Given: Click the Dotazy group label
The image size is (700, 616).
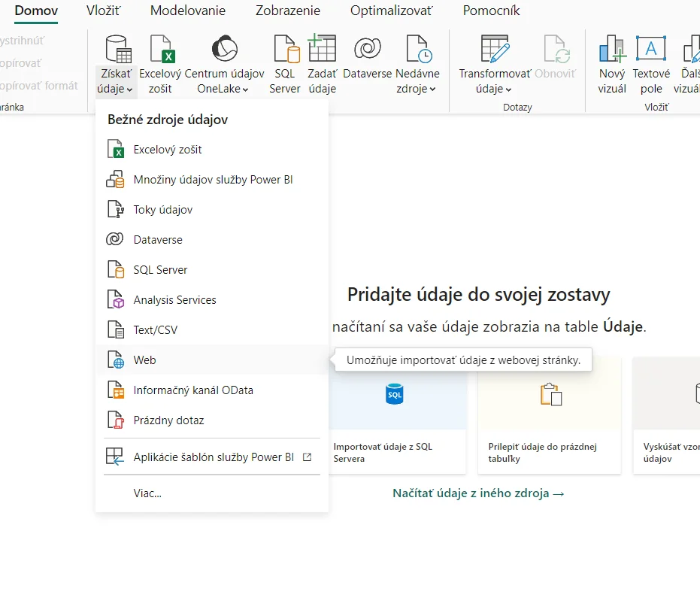Looking at the screenshot, I should (517, 108).
